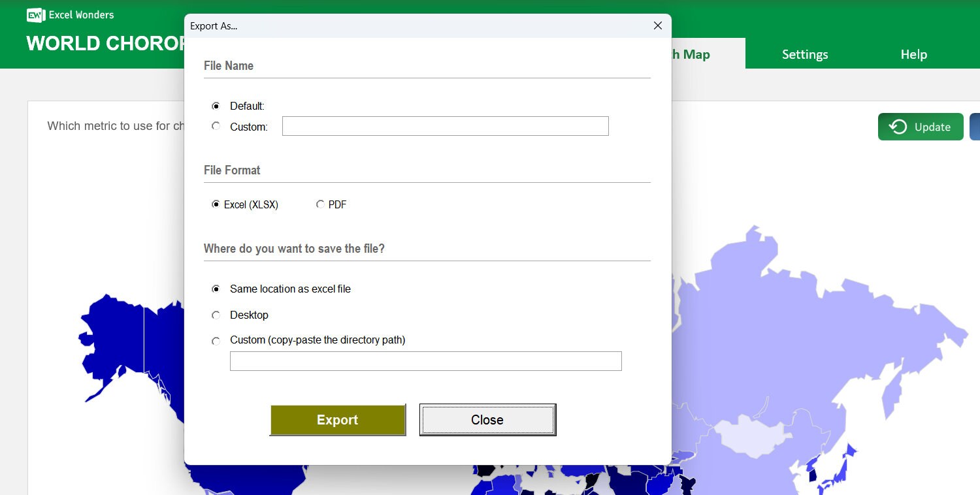Image resolution: width=980 pixels, height=495 pixels.
Task: Select Excel (XLSX) file format
Action: click(216, 204)
